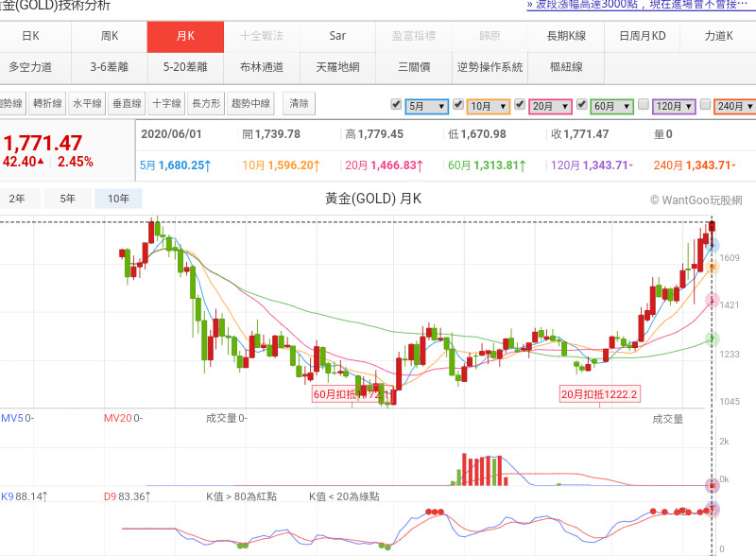Select the 垂直線 vertical line drawing tool
The height and width of the screenshot is (556, 756).
pos(127,104)
